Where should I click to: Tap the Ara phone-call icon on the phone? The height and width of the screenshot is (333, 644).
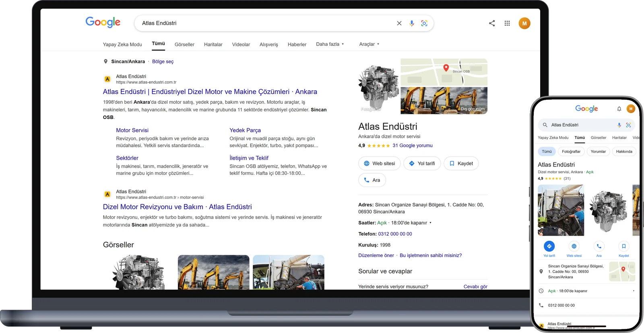(x=599, y=246)
